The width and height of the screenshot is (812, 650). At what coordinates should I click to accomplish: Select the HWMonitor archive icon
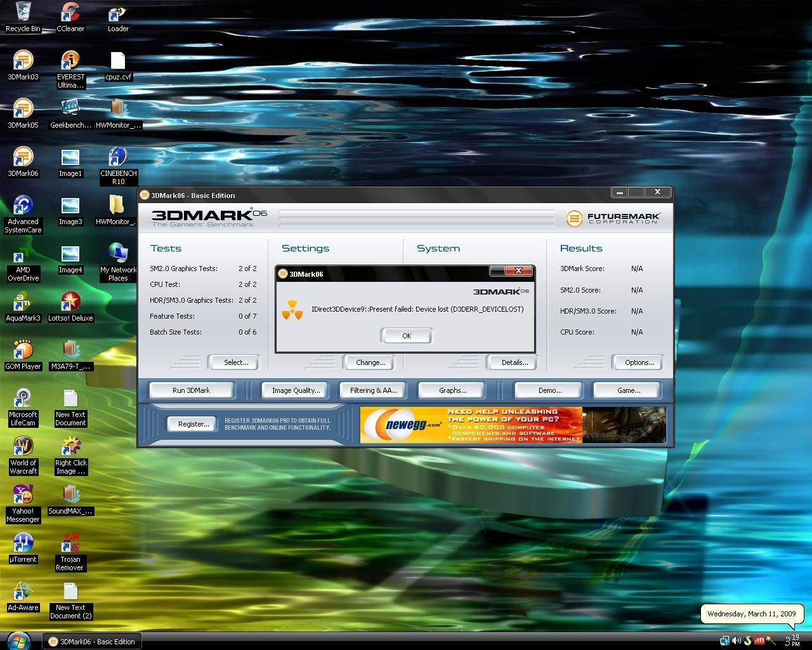click(118, 114)
